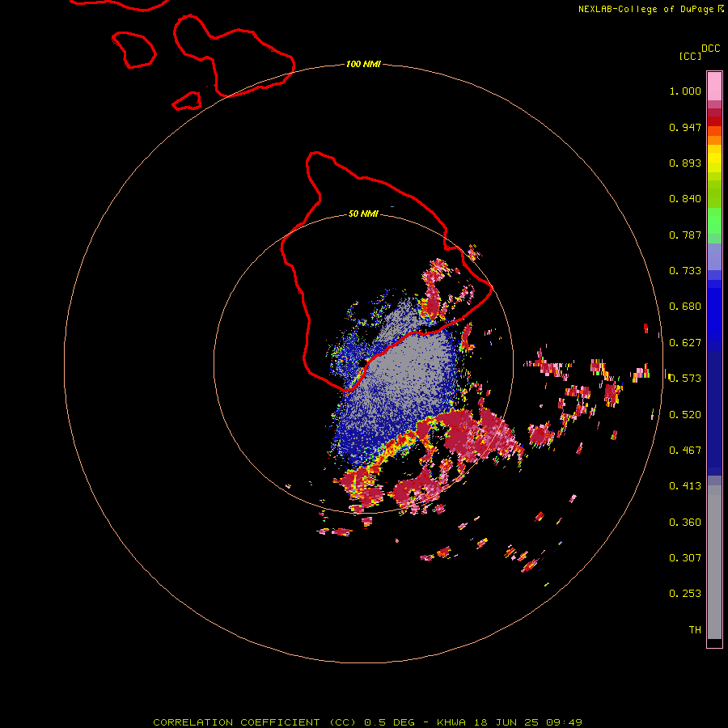Image resolution: width=728 pixels, height=728 pixels.
Task: Click the 0.520 scale value
Action: point(685,415)
